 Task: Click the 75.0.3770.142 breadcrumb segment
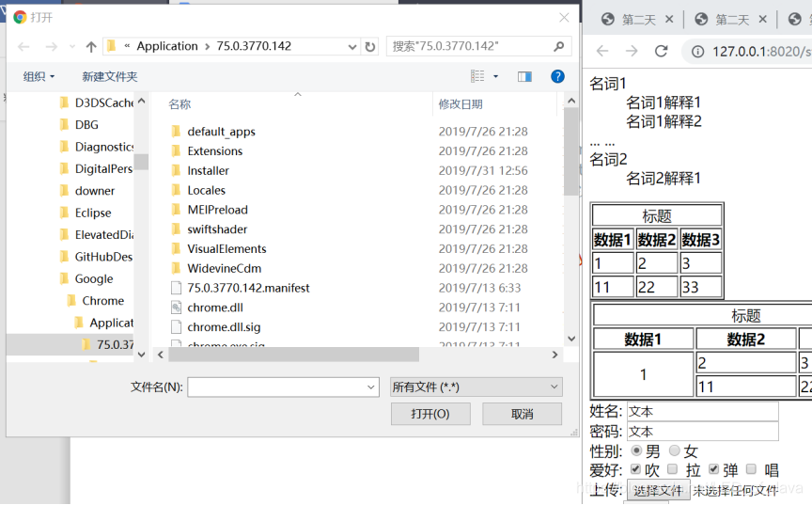(254, 46)
